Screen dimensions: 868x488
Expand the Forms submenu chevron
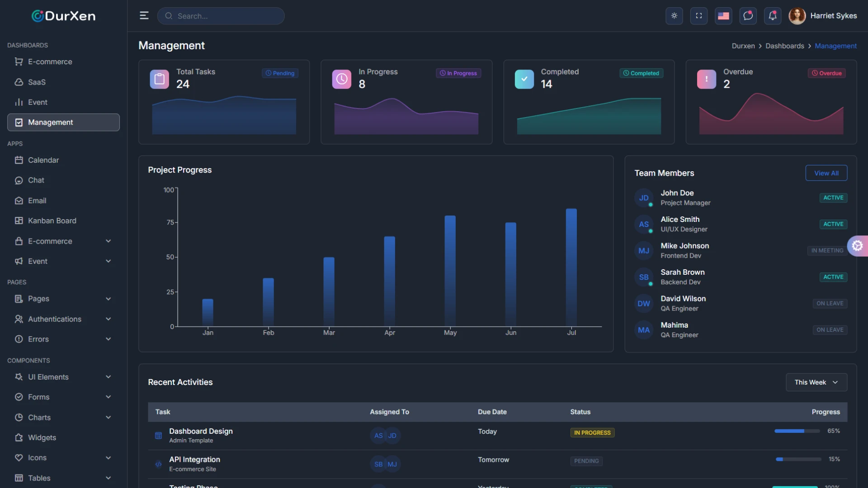coord(108,397)
